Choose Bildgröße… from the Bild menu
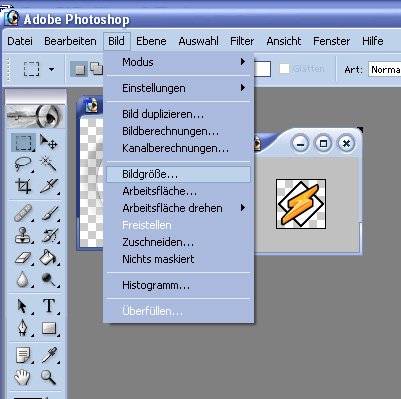 [x=178, y=174]
